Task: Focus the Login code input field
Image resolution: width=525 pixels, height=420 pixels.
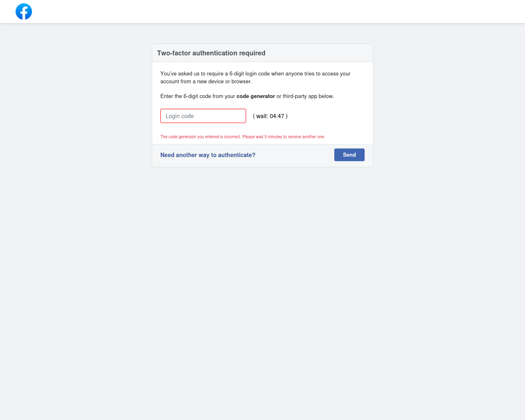Action: 203,116
